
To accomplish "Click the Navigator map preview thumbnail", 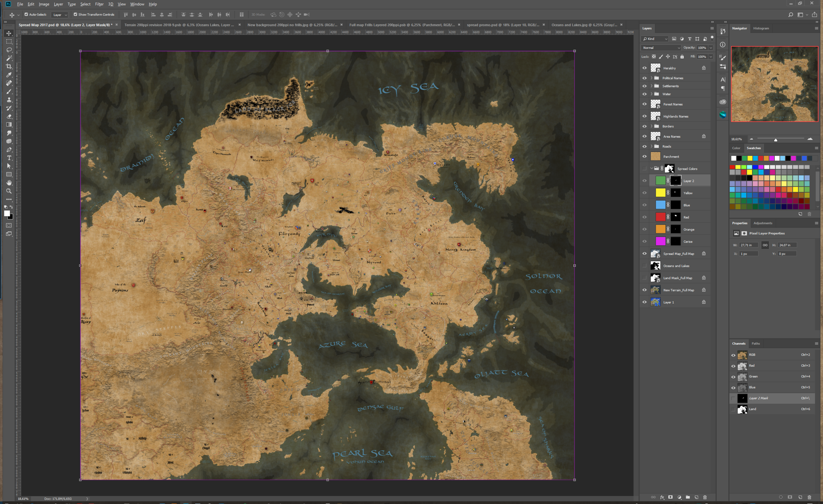I will click(x=774, y=84).
